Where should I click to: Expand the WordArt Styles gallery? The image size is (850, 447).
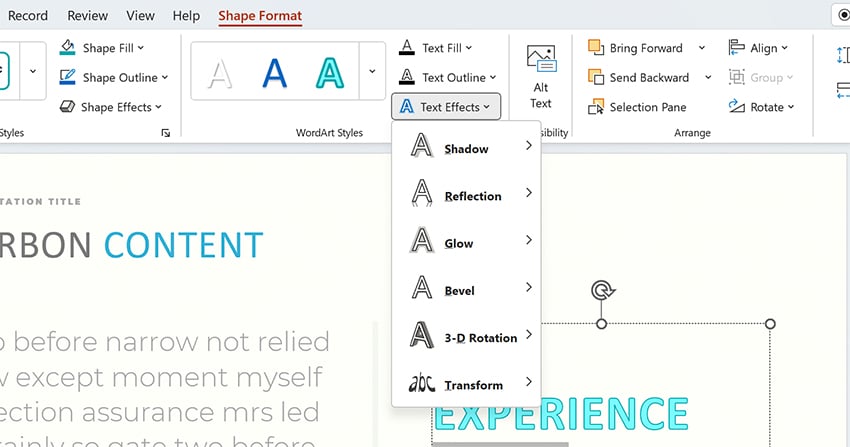tap(372, 72)
